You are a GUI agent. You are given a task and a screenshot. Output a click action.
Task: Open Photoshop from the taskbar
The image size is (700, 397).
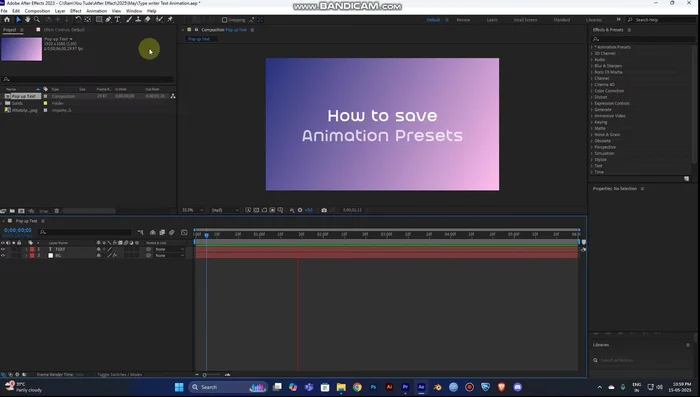(x=373, y=387)
